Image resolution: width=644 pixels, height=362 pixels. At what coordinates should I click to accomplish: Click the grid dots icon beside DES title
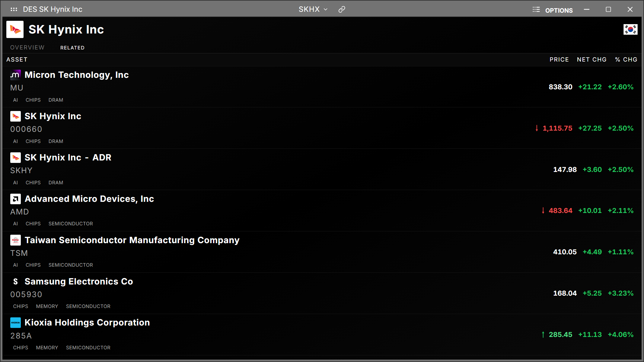click(14, 9)
